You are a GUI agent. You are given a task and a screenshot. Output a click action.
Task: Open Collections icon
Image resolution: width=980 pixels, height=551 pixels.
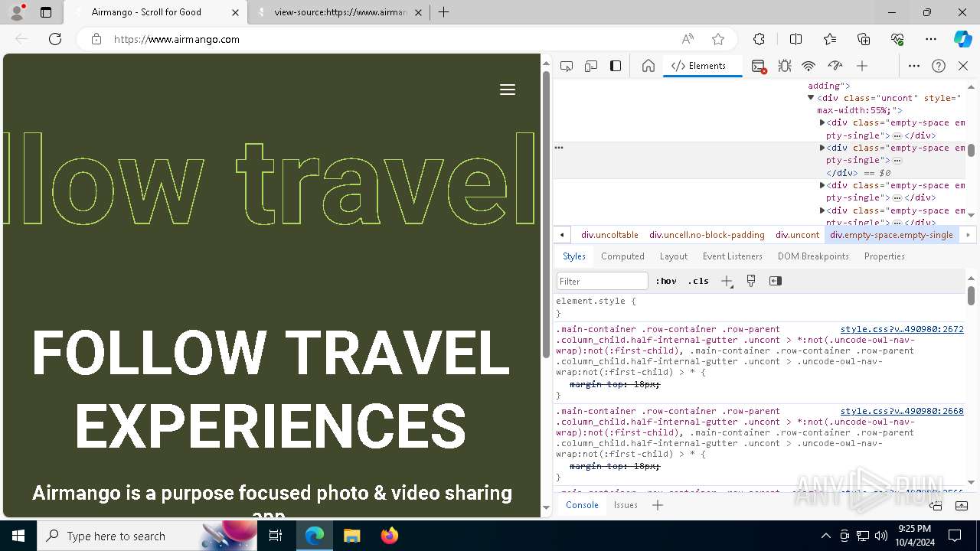(x=864, y=39)
